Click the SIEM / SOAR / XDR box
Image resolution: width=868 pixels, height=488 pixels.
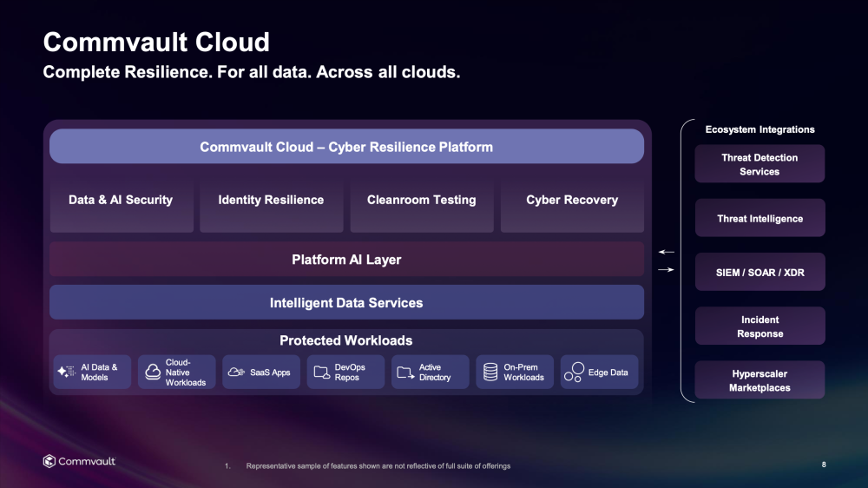point(759,272)
